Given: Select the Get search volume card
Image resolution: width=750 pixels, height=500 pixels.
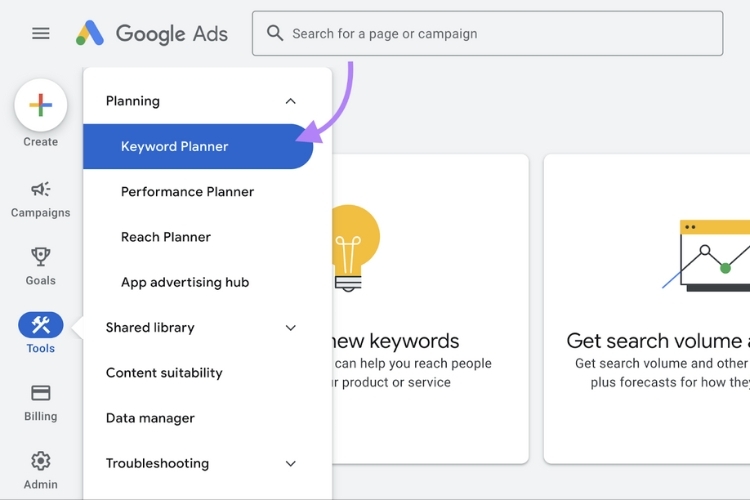Looking at the screenshot, I should (650, 308).
